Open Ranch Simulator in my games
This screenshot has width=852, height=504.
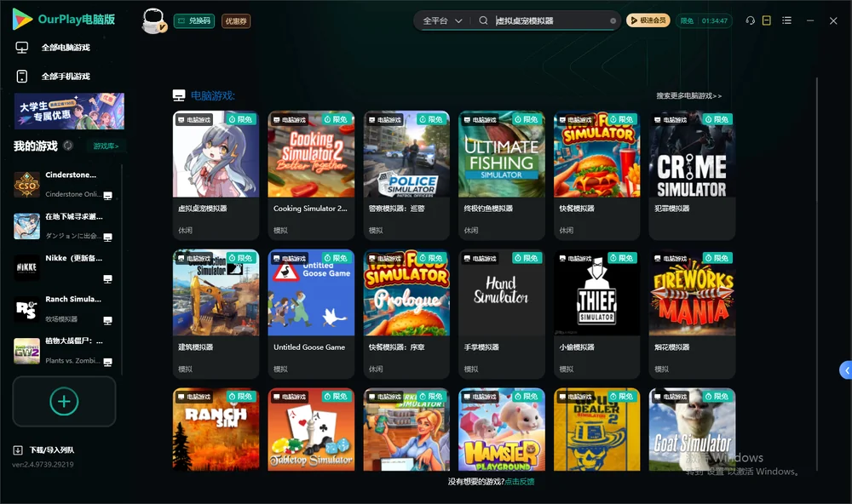pyautogui.click(x=64, y=309)
